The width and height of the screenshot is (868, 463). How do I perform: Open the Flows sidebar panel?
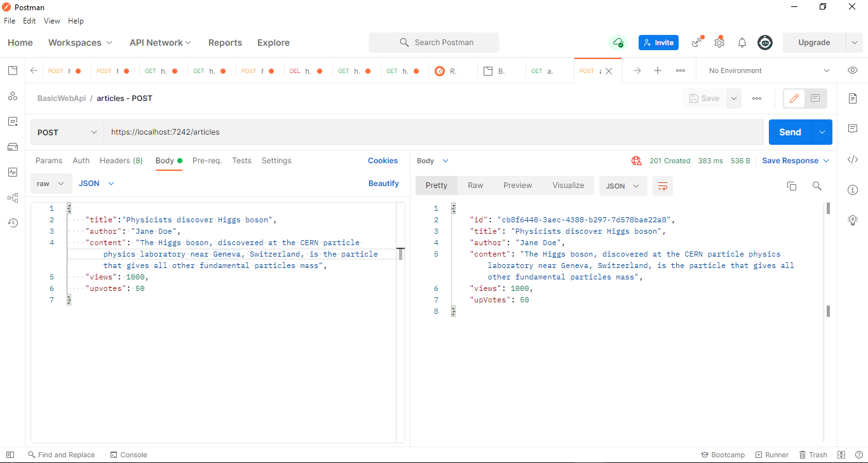[x=13, y=198]
